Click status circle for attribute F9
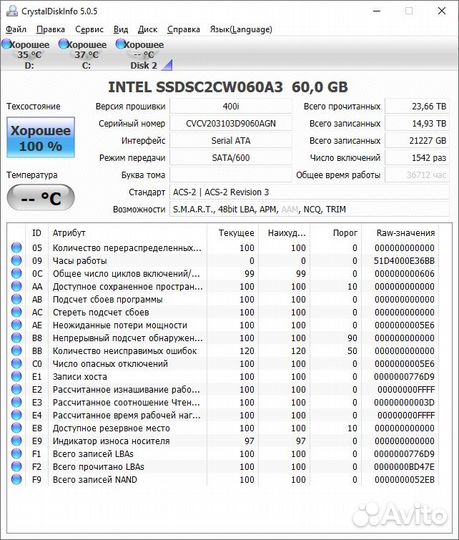The image size is (459, 540). tap(16, 480)
